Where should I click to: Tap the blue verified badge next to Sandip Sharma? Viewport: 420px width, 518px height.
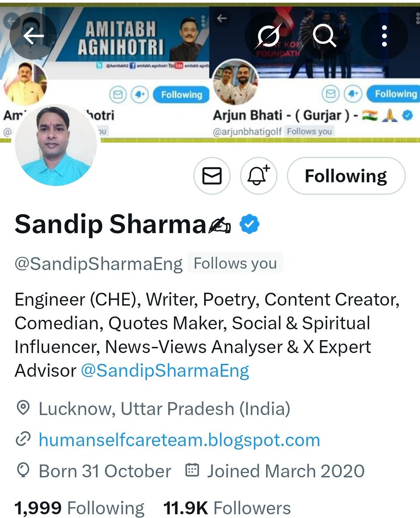(x=249, y=224)
